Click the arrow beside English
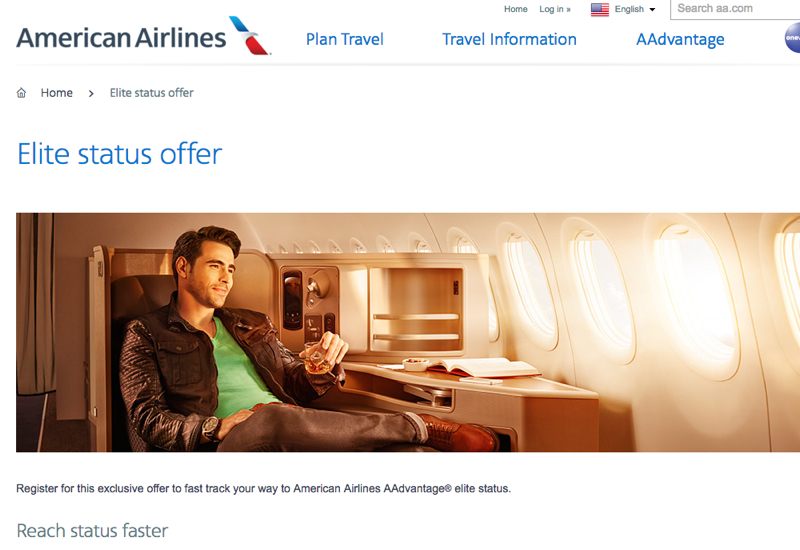The width and height of the screenshot is (800, 550). point(652,10)
